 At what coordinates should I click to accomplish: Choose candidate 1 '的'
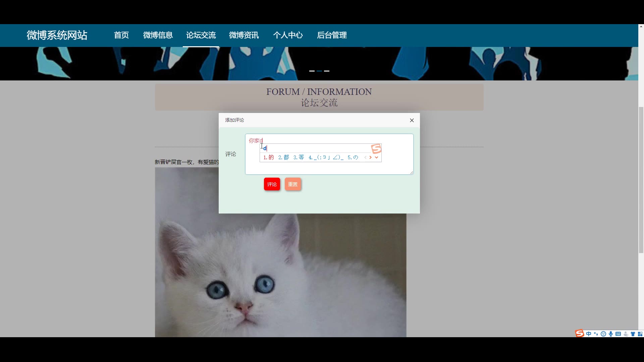click(269, 157)
